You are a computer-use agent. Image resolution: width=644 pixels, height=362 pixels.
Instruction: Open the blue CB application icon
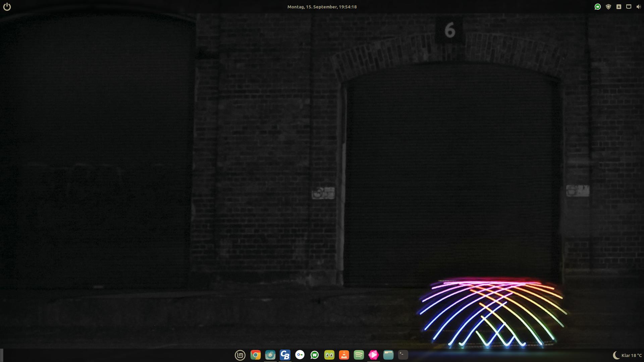coord(285,355)
